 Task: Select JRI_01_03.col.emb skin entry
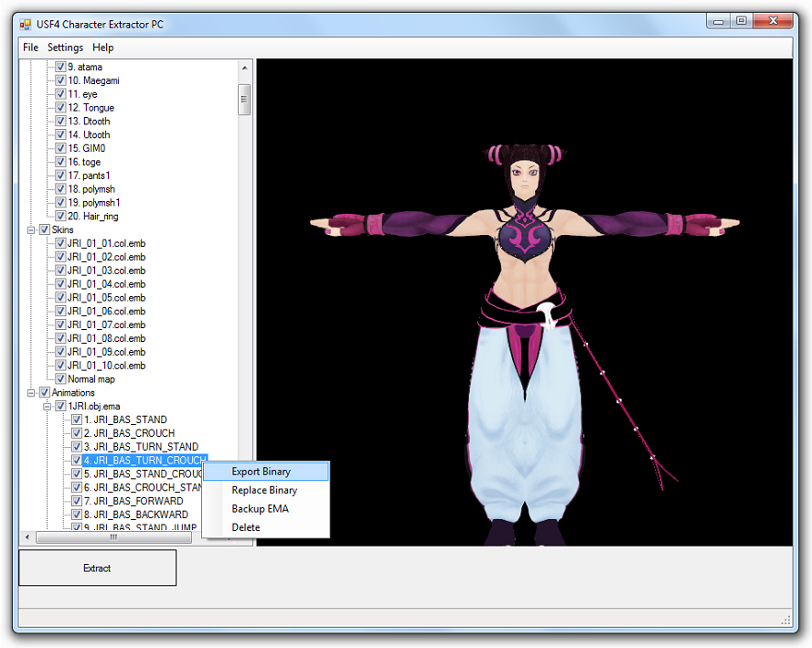tap(107, 271)
